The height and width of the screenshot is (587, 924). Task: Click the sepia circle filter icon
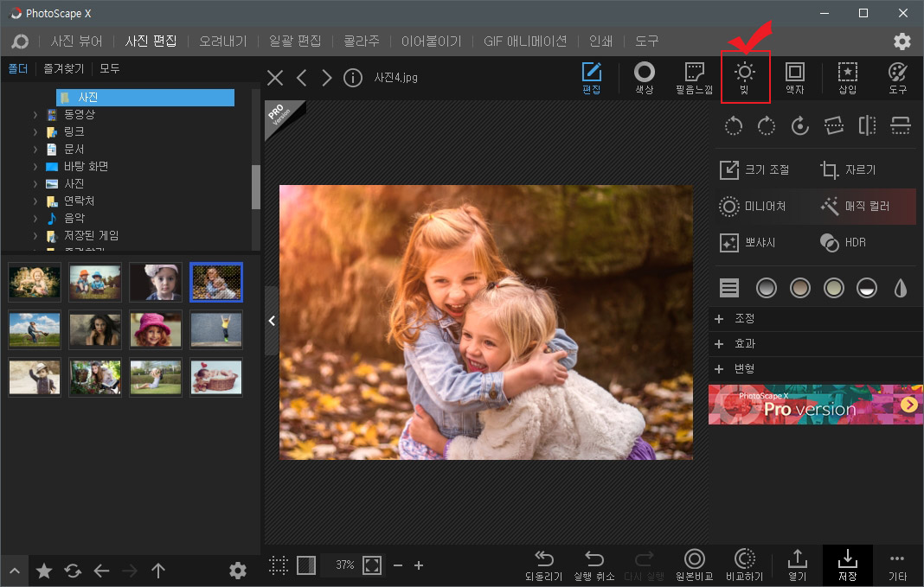tap(799, 288)
